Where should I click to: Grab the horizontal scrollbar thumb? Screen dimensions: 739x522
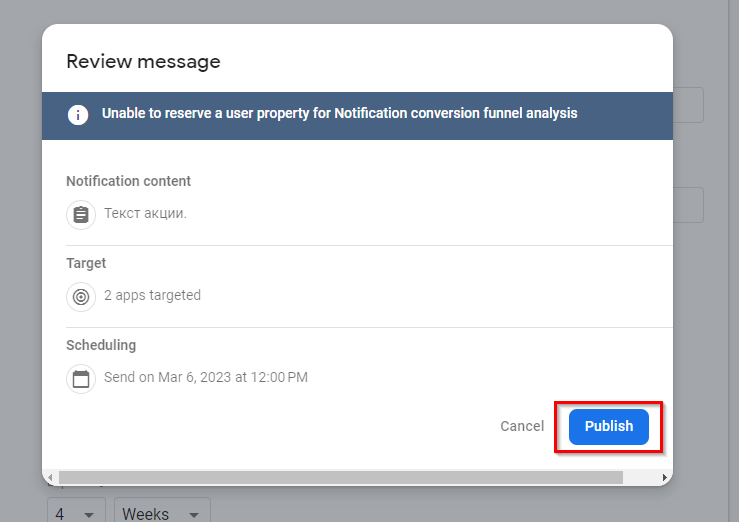340,478
